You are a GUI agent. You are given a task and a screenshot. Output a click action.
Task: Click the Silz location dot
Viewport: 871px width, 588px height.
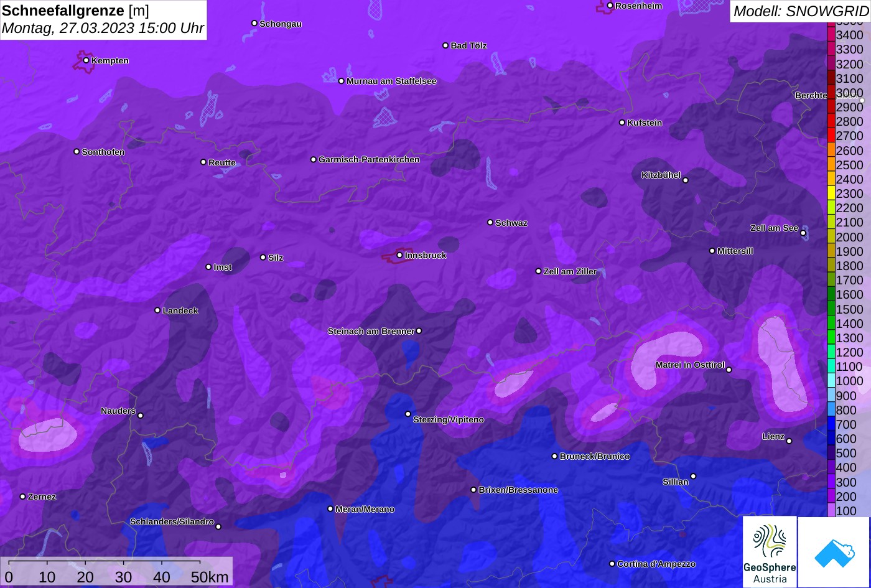coord(263,257)
